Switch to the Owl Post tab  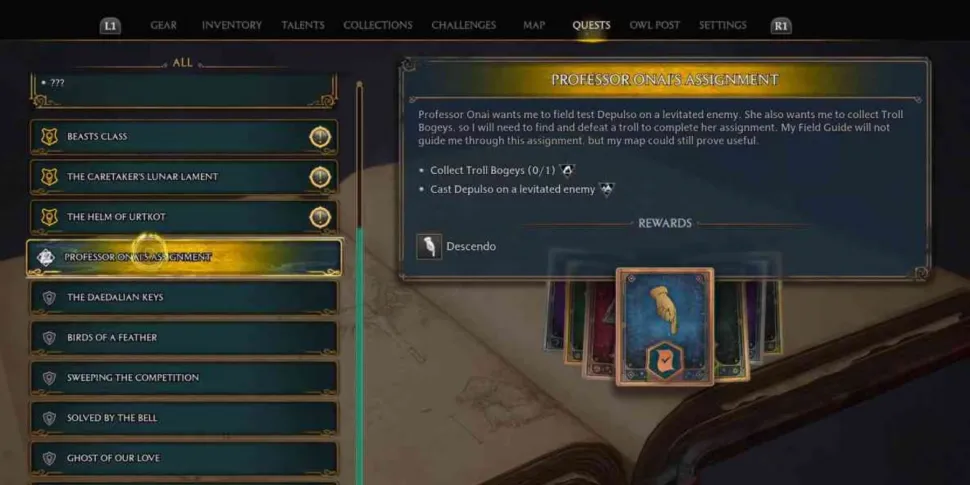click(x=655, y=25)
